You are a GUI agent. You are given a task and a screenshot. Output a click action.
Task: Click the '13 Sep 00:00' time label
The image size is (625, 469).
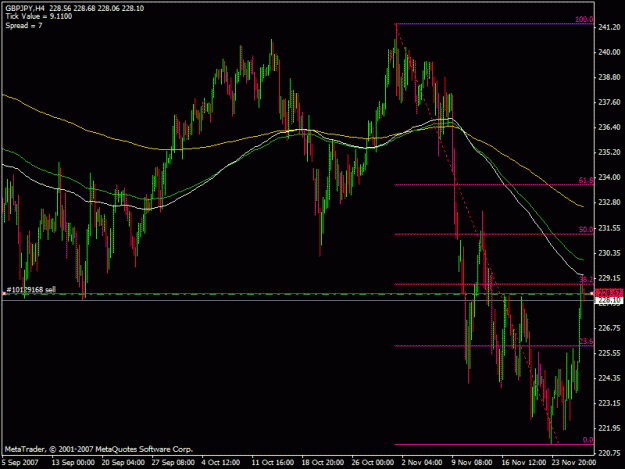pos(73,463)
